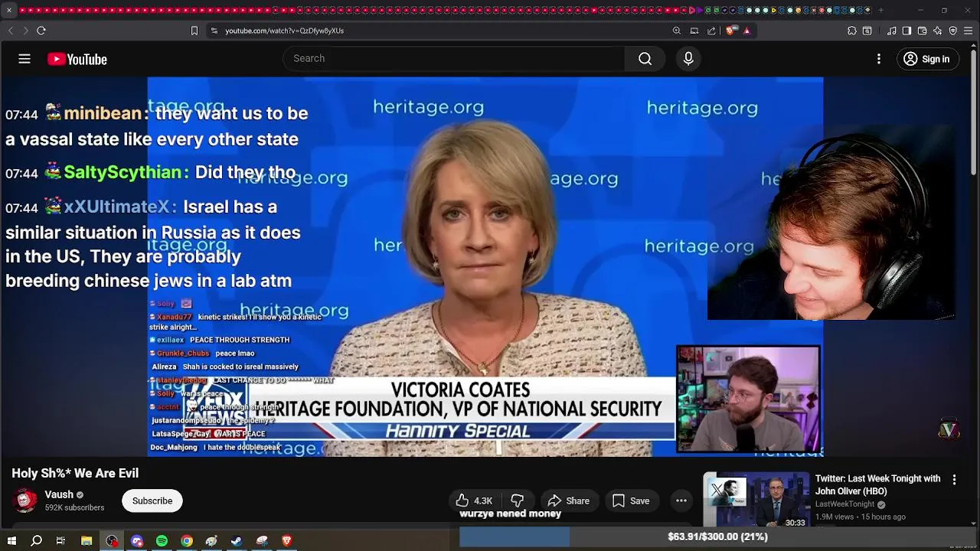Image resolution: width=980 pixels, height=551 pixels.
Task: Open Brave Shields lion icon
Action: (x=730, y=31)
